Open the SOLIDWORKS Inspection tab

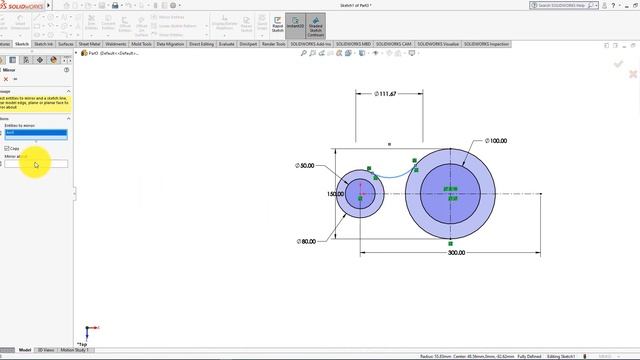coord(486,44)
